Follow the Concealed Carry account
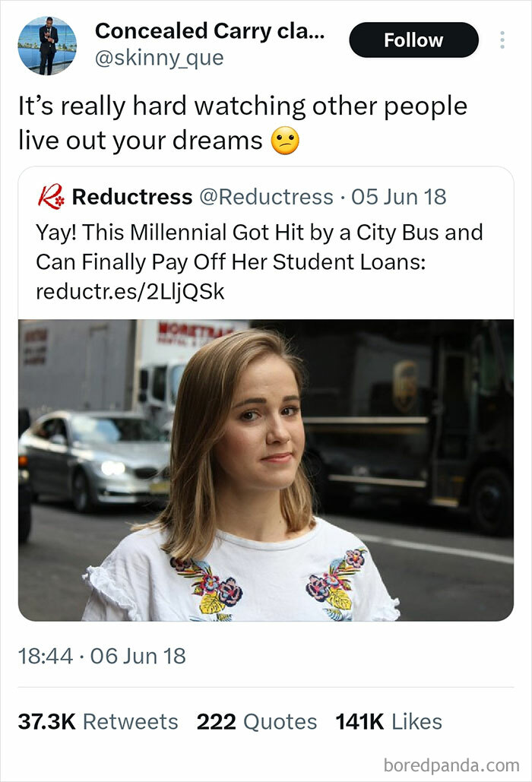 413,40
